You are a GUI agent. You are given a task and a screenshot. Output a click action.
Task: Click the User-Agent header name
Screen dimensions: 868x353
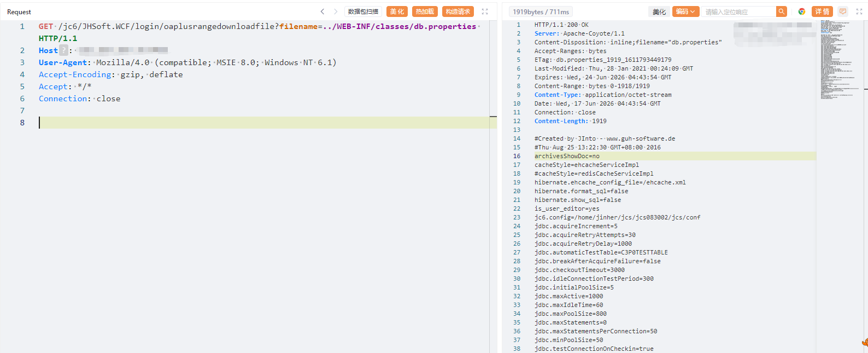tap(63, 62)
